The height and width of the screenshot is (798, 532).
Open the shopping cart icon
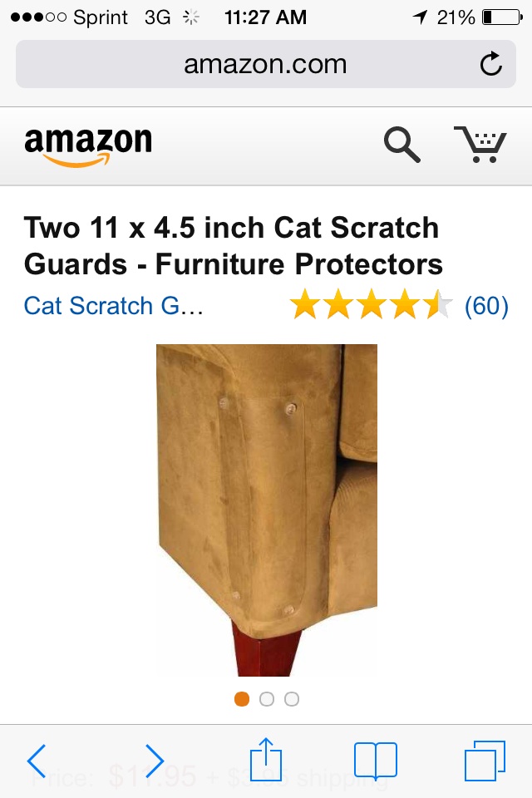(480, 144)
